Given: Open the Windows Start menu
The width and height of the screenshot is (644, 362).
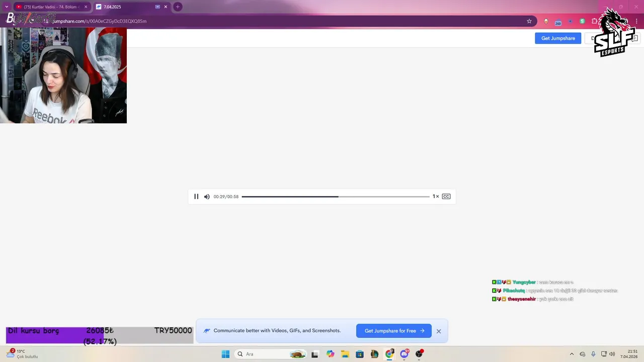Looking at the screenshot, I should point(225,354).
